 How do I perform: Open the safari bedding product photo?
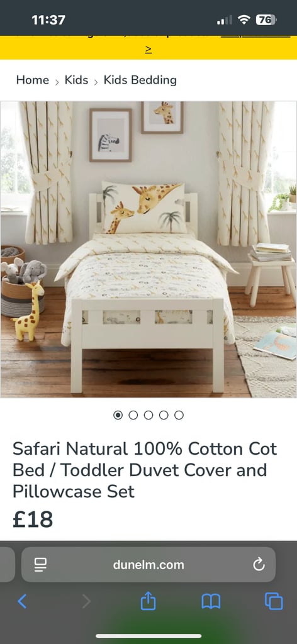[148, 249]
